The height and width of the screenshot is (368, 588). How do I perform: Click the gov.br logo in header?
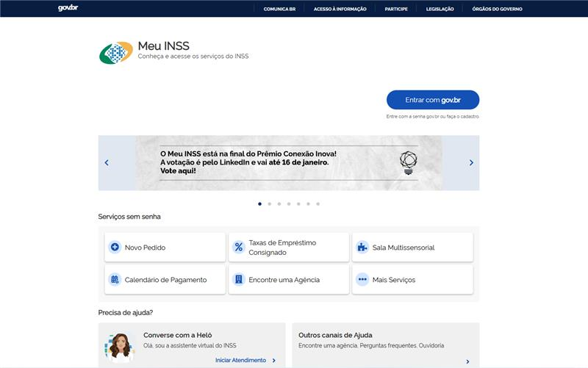(68, 8)
